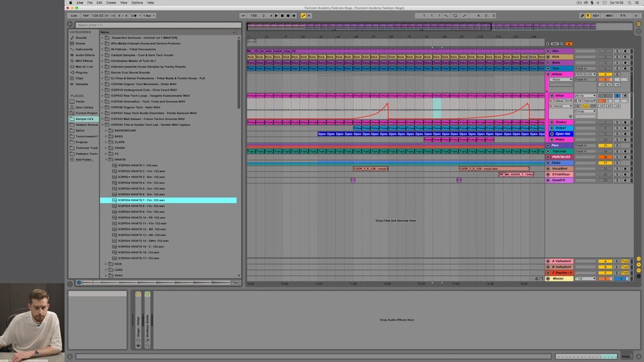Toggle Draw Mode pencil button
Viewport: 644px width, 362px height.
(582, 15)
